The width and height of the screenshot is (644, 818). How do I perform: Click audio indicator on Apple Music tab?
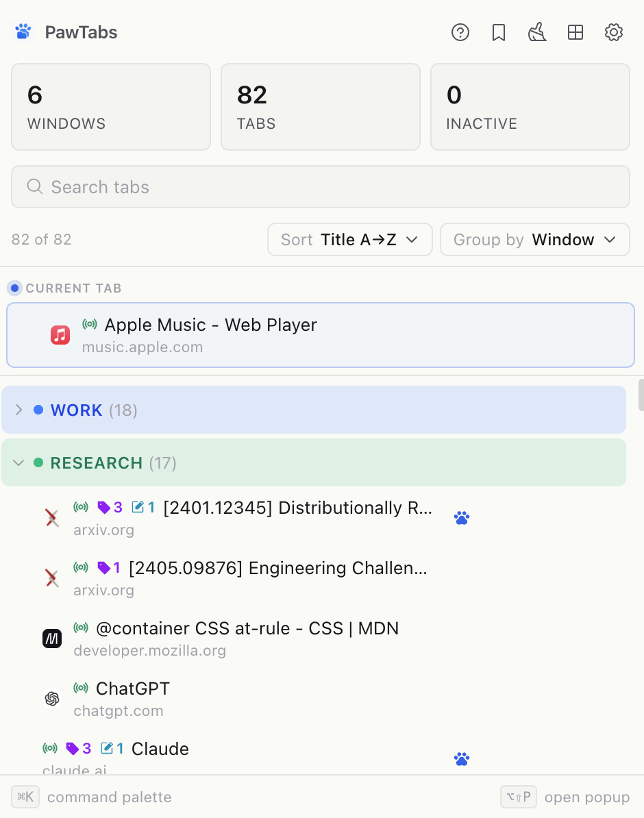(x=90, y=324)
